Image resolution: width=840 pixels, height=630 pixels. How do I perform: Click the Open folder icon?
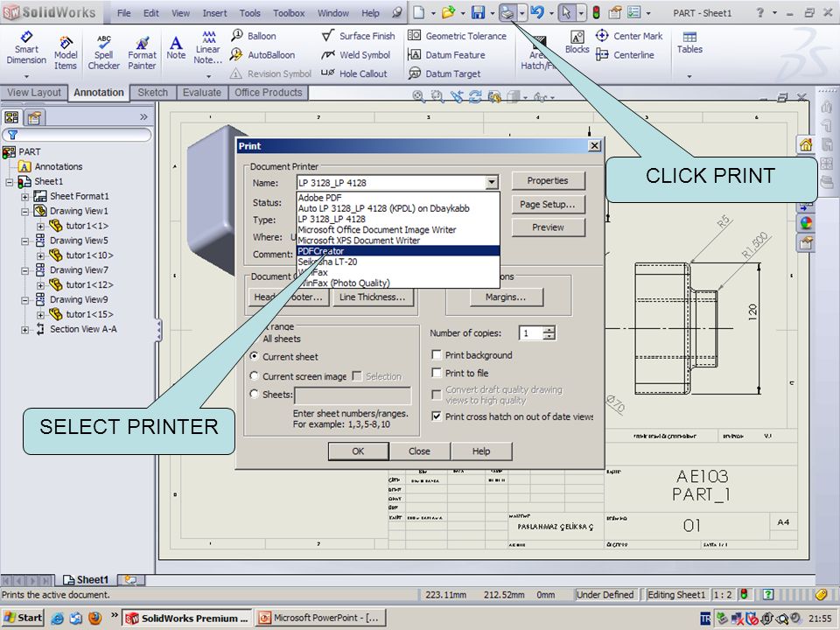[448, 11]
